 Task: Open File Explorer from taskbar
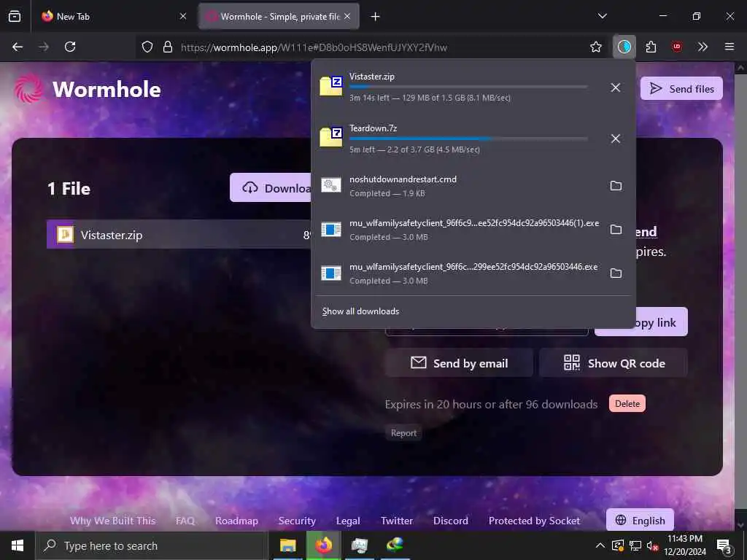pos(287,545)
